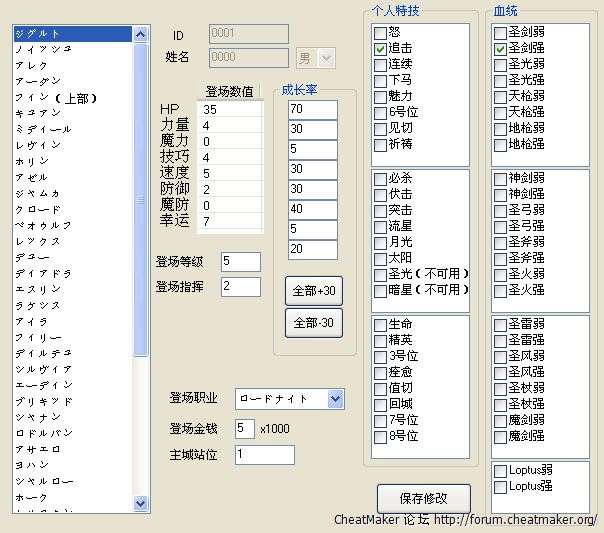The image size is (604, 533).
Task: Click the character list scroll-down arrow
Action: point(141,503)
